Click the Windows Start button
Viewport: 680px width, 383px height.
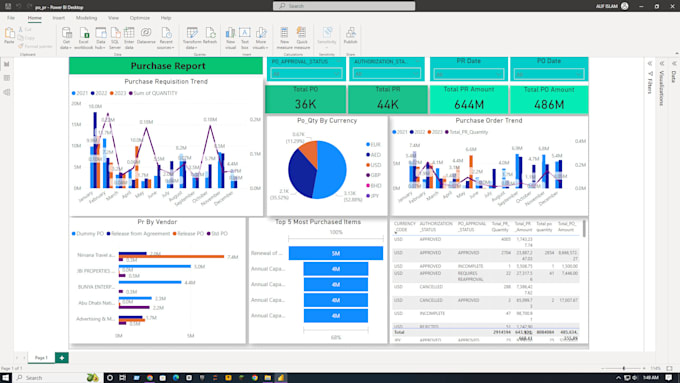6,378
